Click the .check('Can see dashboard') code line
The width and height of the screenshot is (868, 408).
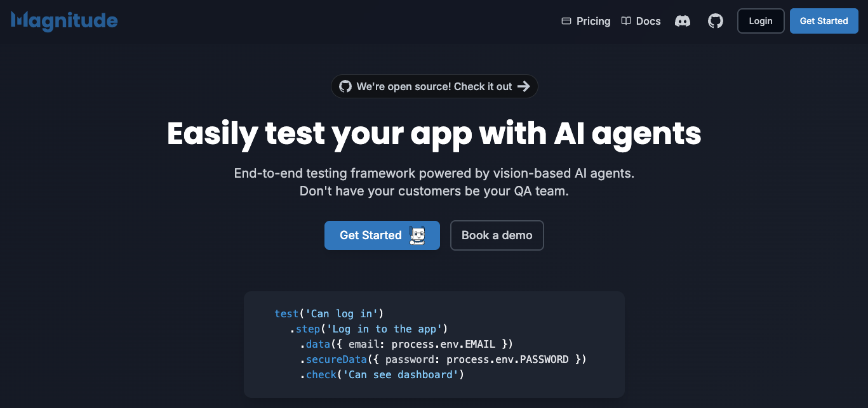pos(382,375)
